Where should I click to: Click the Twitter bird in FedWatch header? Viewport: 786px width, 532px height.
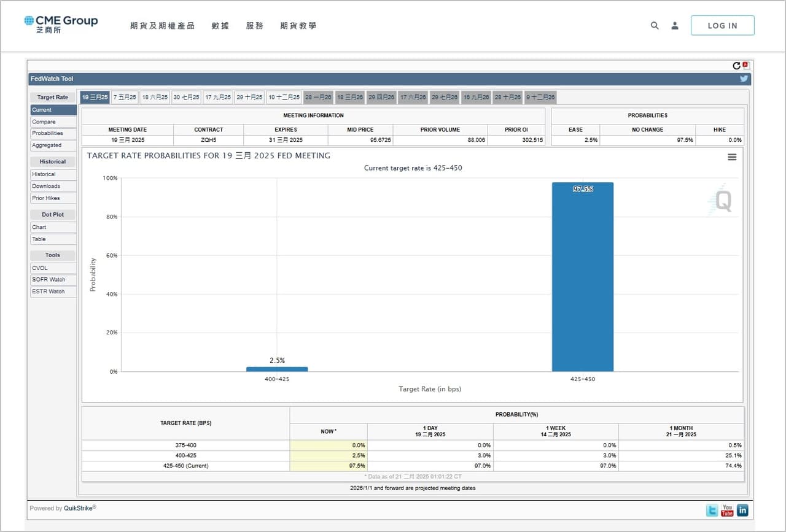point(744,79)
